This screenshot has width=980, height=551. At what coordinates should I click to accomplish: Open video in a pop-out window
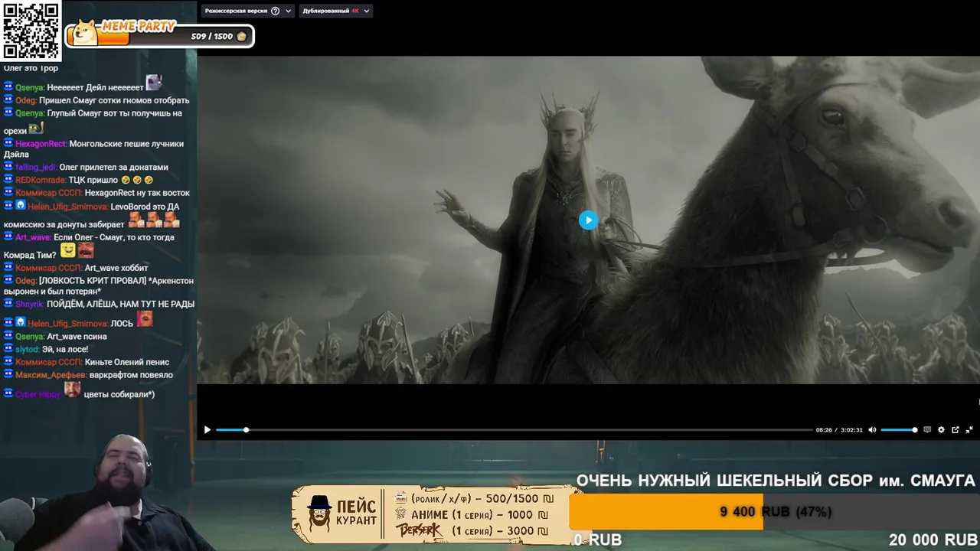point(955,430)
